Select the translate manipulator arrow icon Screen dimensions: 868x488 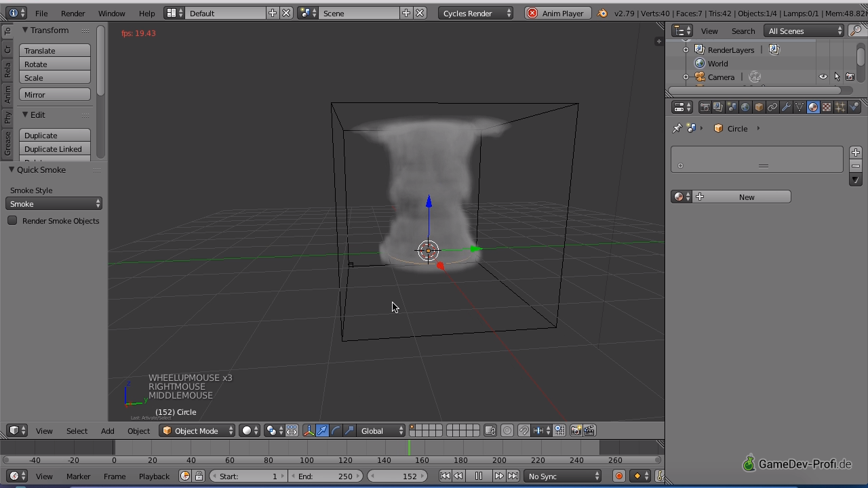coord(322,430)
